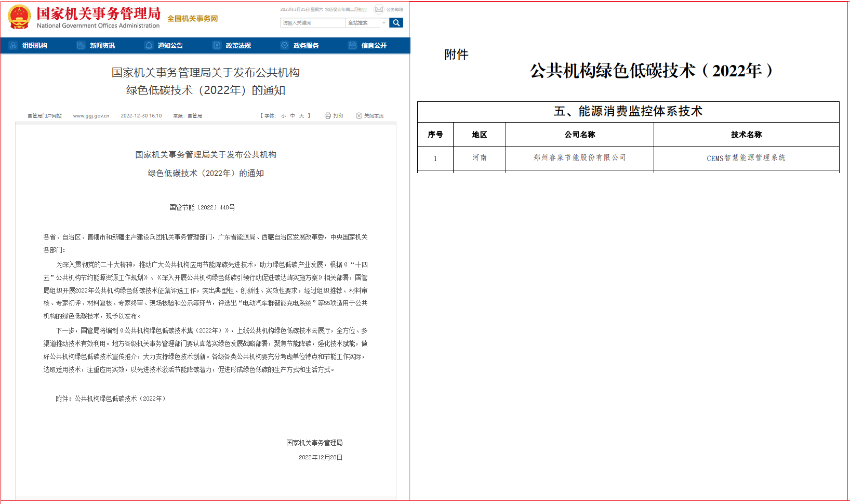Screen dimensions: 850x504
Task: Click the www.ggj.gov.cn site address
Action: click(91, 116)
